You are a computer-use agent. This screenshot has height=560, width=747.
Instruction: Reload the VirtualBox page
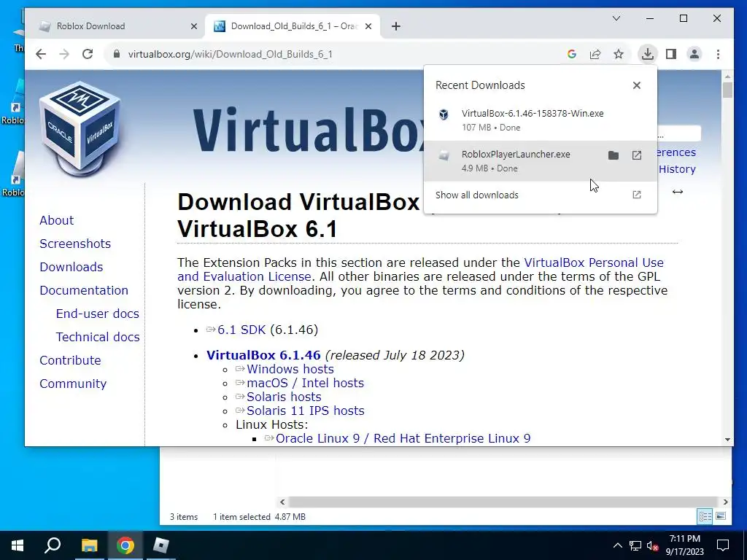click(88, 54)
